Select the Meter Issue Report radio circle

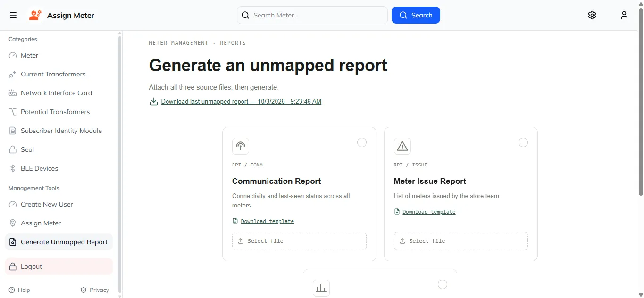(523, 142)
